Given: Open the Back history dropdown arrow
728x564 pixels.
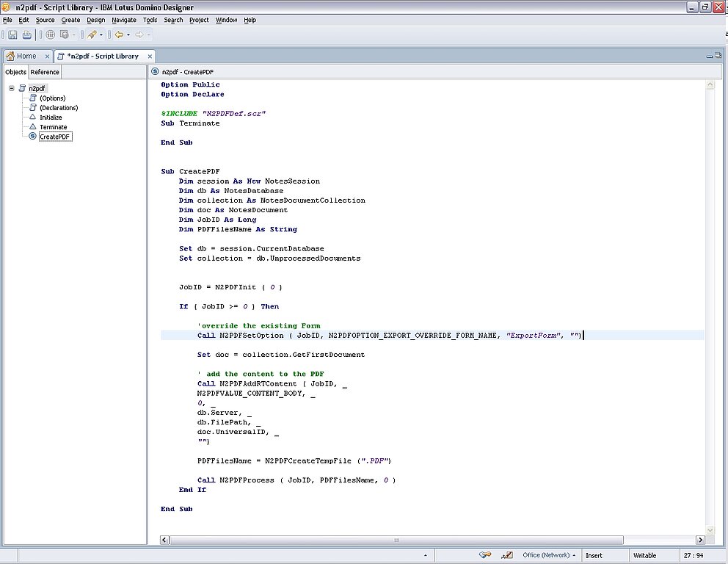Looking at the screenshot, I should click(128, 35).
